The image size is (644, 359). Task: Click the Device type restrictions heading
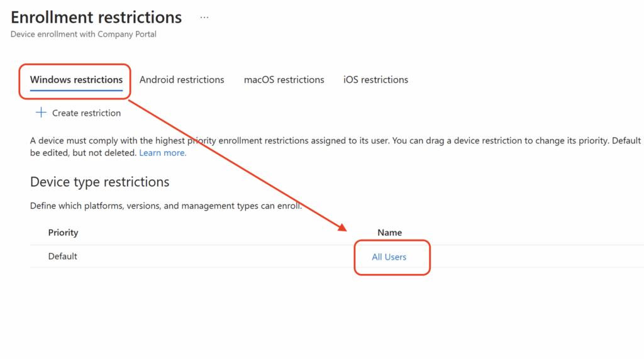99,182
